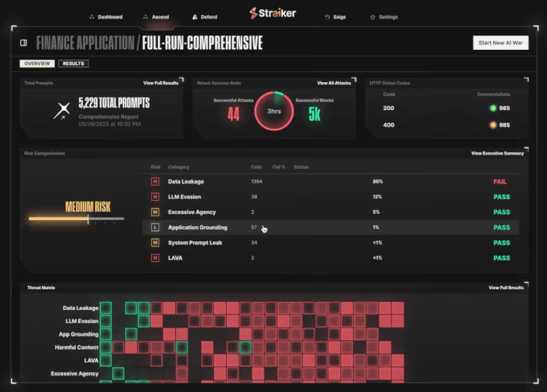
Task: Expand the Attack Success Ratio card corner
Action: [x=354, y=80]
